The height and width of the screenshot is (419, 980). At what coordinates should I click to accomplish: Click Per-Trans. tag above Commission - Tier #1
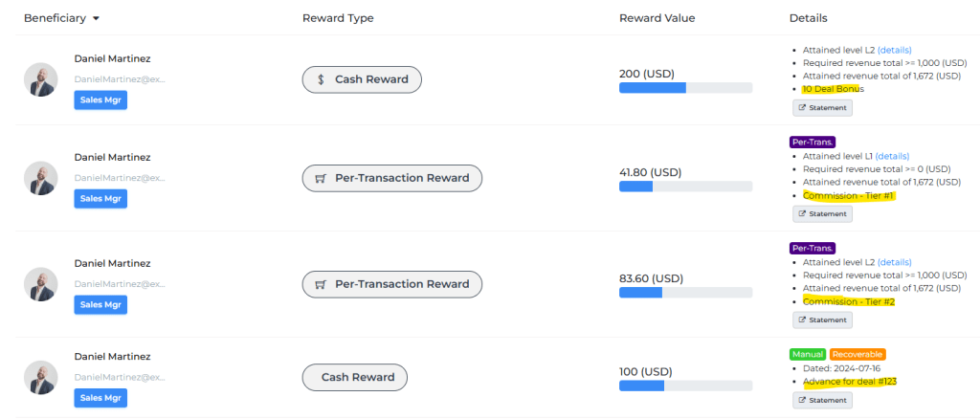[813, 142]
